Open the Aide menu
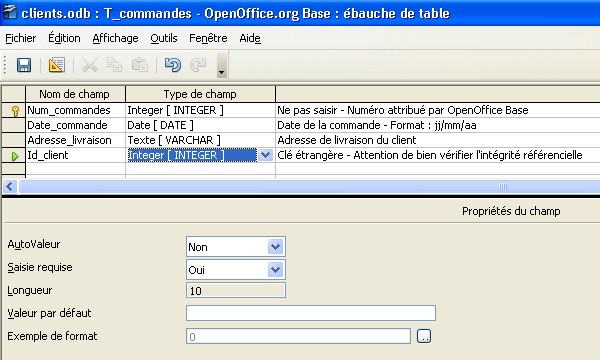The height and width of the screenshot is (360, 600). click(x=250, y=38)
